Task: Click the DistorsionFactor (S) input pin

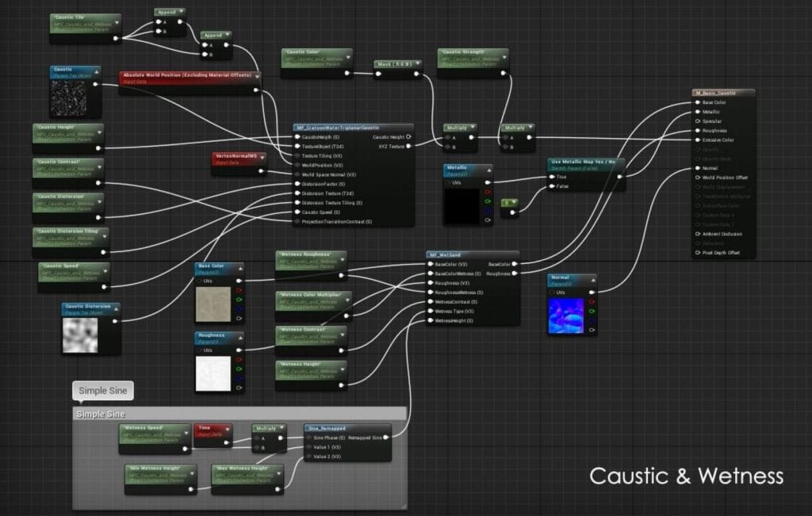Action: (297, 184)
